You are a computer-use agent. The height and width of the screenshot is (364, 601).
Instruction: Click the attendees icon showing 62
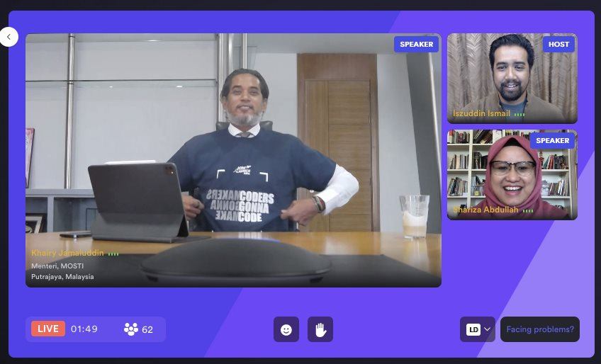(131, 329)
